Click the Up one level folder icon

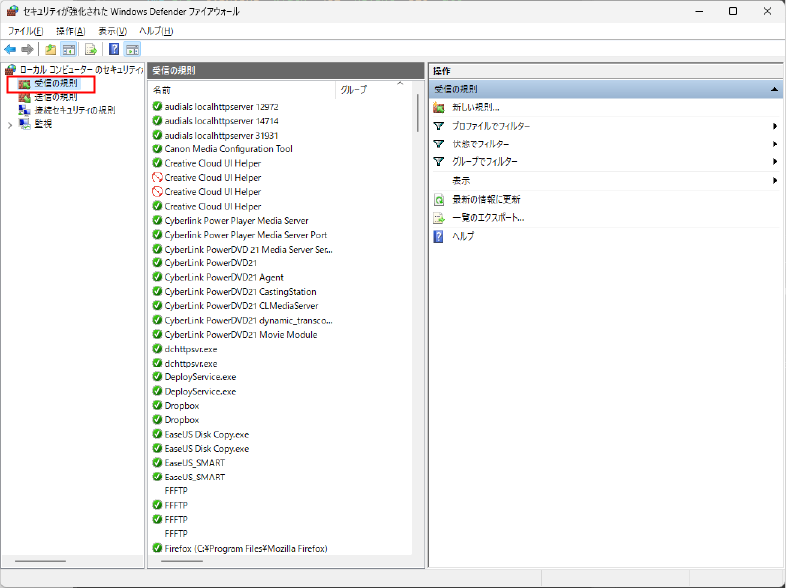tap(51, 49)
